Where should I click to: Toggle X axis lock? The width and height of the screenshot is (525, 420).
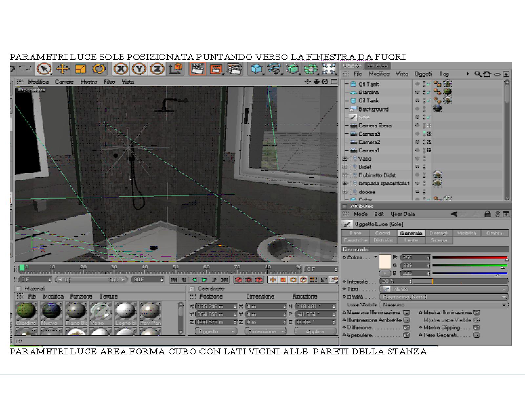[x=121, y=69]
